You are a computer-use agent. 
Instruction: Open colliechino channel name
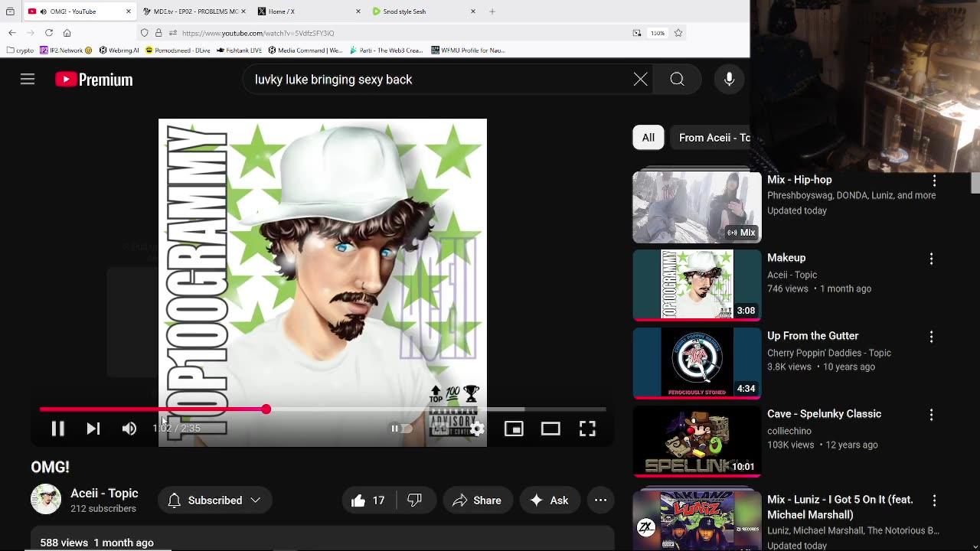click(x=789, y=431)
